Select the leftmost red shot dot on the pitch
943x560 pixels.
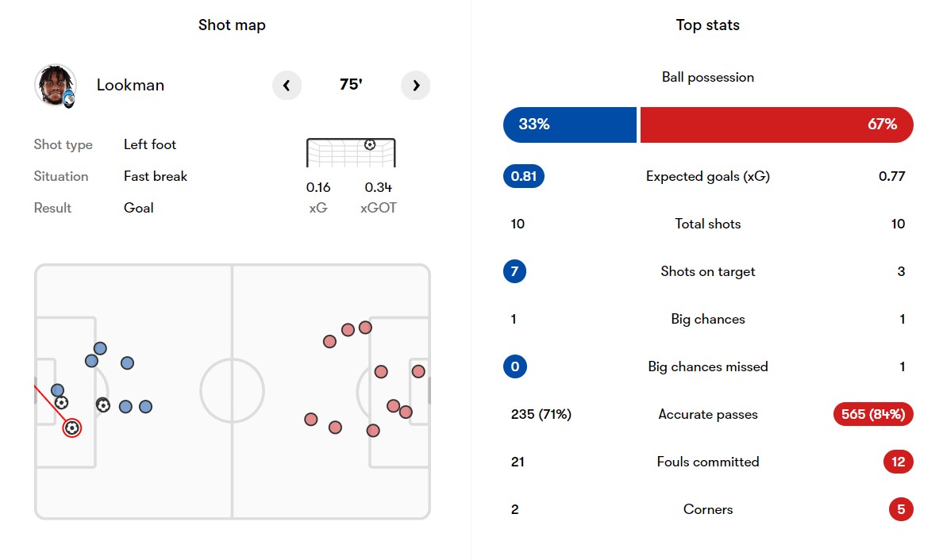coord(311,420)
